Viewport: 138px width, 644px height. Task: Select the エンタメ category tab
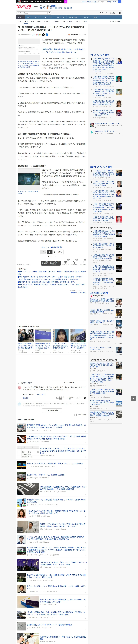pos(47,21)
